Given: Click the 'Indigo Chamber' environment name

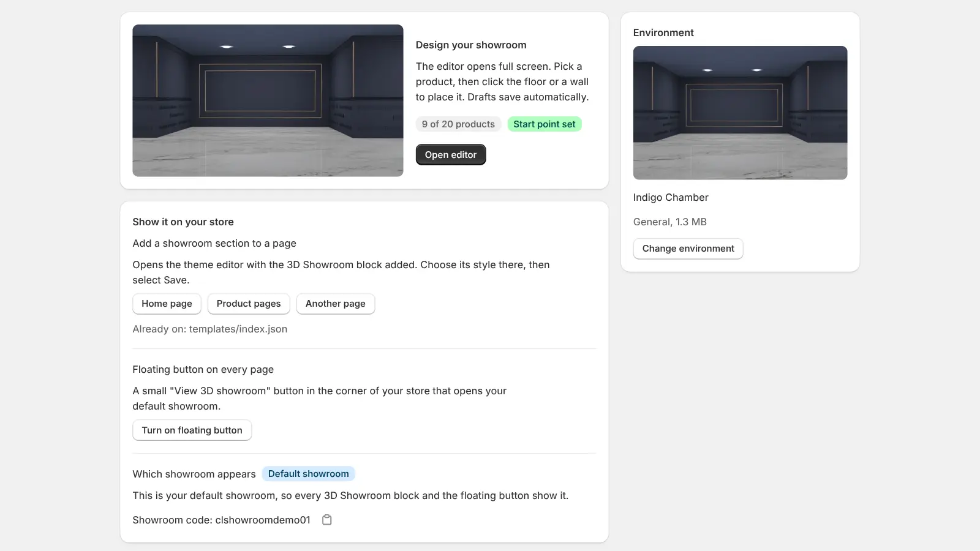Looking at the screenshot, I should (671, 197).
